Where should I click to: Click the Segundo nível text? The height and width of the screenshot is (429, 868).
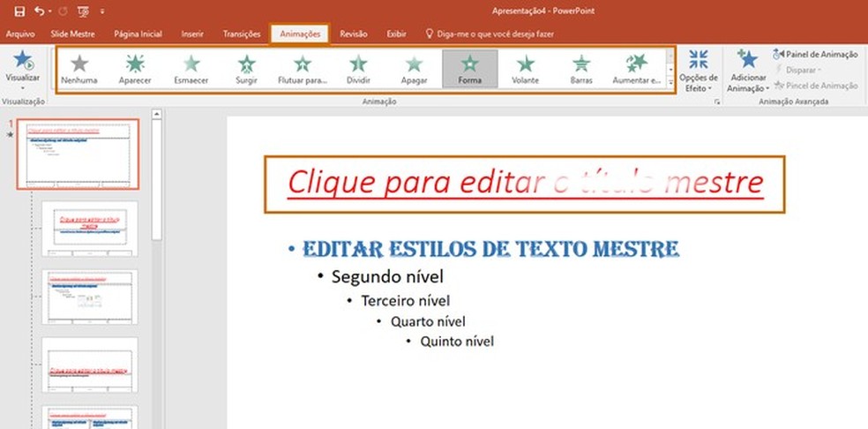tap(387, 276)
